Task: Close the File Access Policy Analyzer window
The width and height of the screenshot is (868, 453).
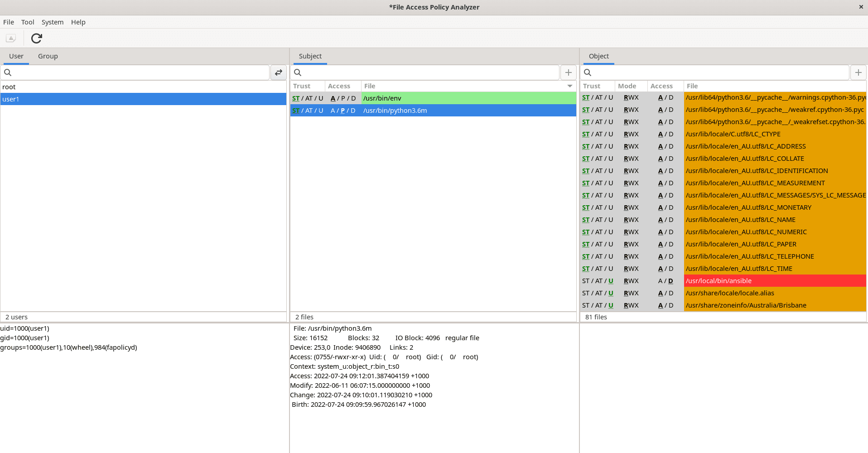Action: pos(861,7)
